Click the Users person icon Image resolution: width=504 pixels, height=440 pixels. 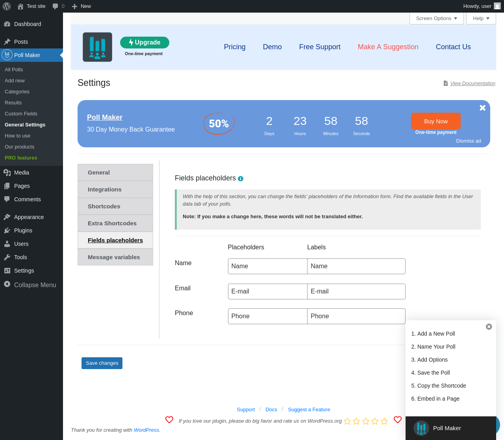(7, 244)
